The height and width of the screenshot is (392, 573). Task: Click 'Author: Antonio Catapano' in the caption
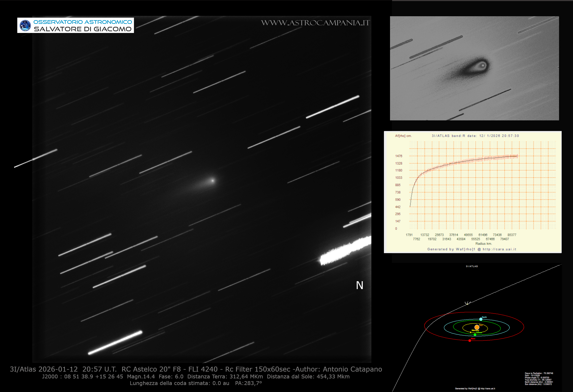(x=339, y=369)
